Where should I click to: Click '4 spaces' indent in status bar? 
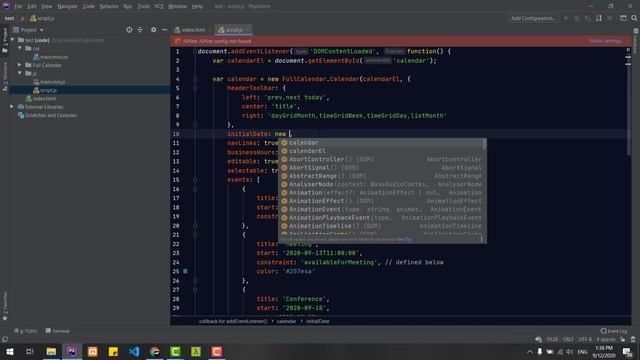pyautogui.click(x=606, y=339)
